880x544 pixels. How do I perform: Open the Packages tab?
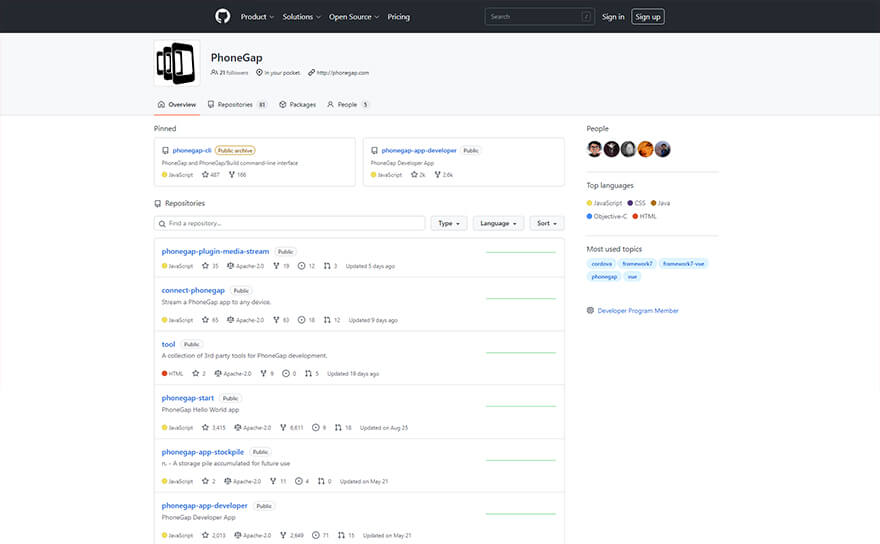[297, 104]
